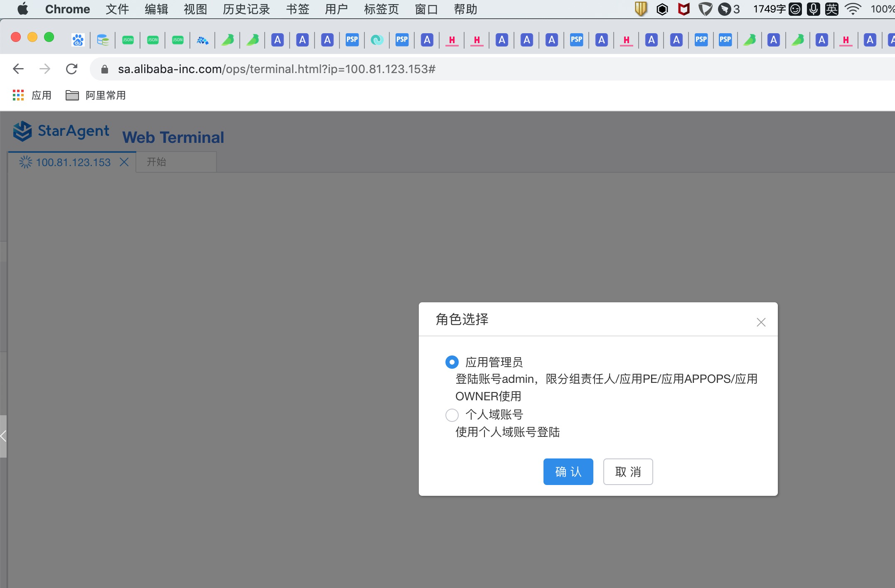Open the apps grid icon in the bookmarks bar
895x588 pixels.
coord(18,96)
